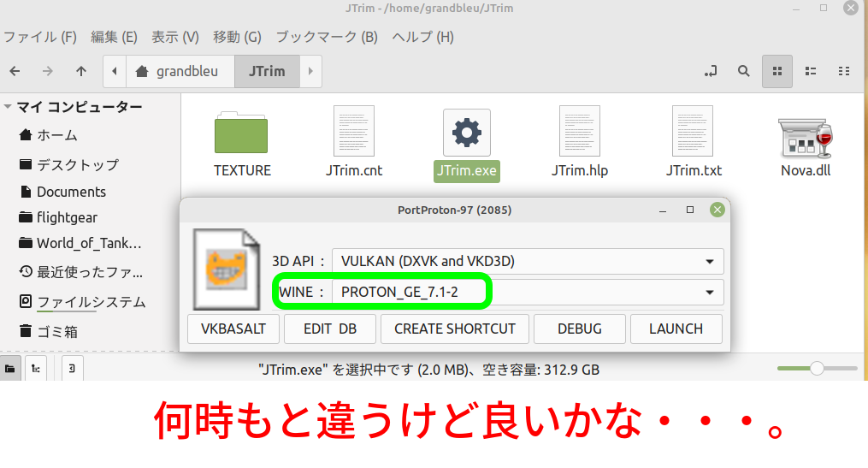The width and height of the screenshot is (868, 468).
Task: Close the PortProton dialog
Action: (717, 210)
